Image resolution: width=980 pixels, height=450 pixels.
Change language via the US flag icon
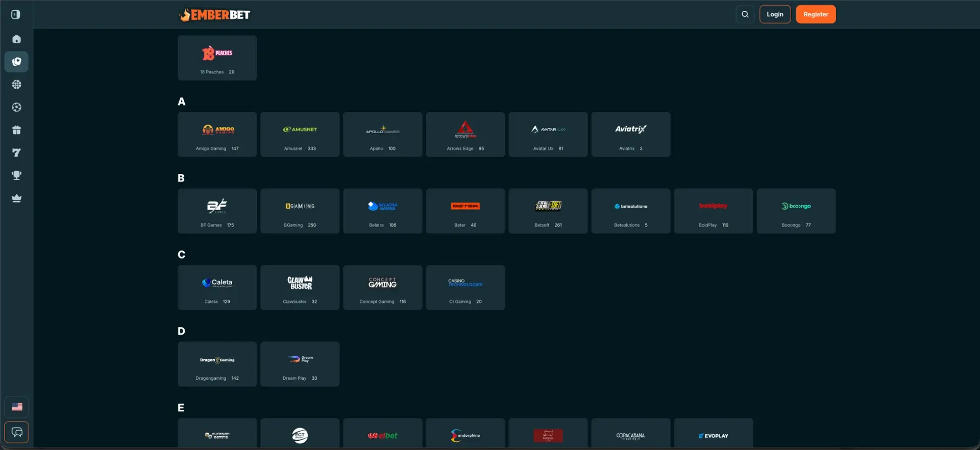16,407
